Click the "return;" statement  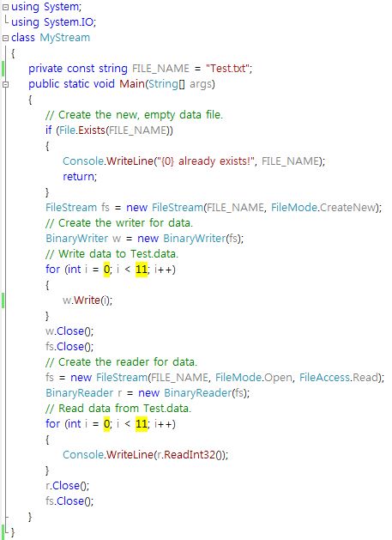pos(80,176)
